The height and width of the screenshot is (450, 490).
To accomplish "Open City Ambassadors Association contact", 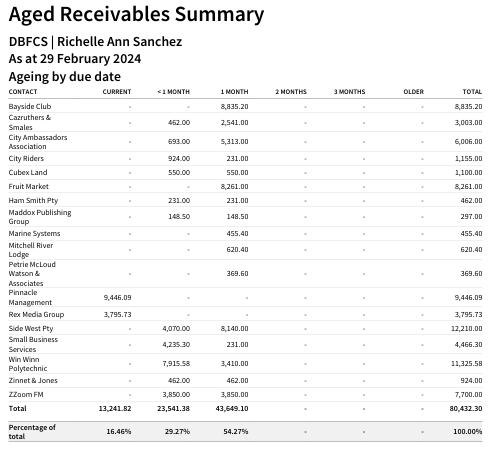I will click(38, 142).
